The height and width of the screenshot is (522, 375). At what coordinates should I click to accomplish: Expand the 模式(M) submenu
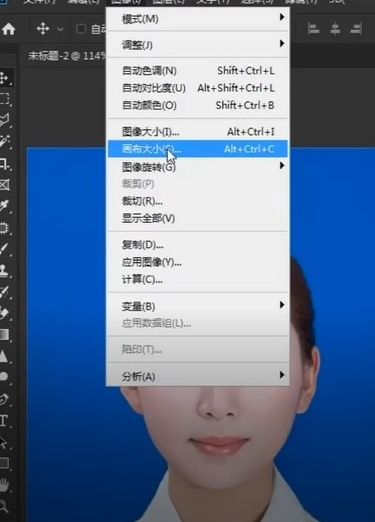[198, 19]
